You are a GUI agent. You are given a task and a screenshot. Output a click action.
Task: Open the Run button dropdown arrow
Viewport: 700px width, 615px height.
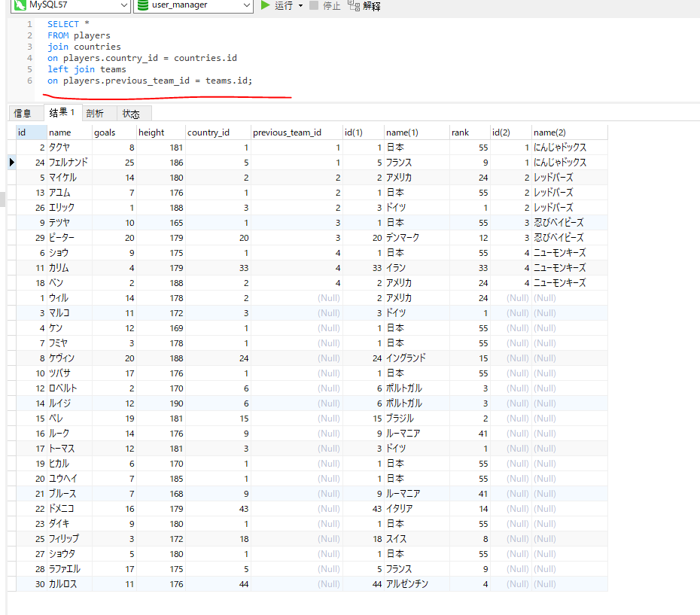pos(300,6)
